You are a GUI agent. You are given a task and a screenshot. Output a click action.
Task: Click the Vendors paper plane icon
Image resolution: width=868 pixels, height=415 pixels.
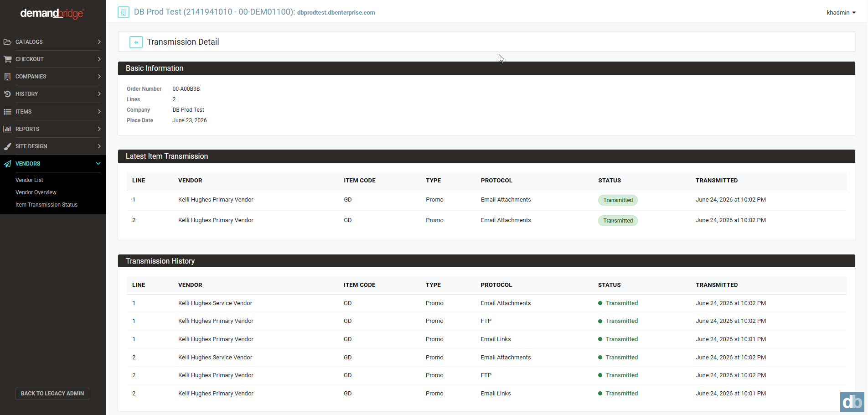(x=7, y=164)
